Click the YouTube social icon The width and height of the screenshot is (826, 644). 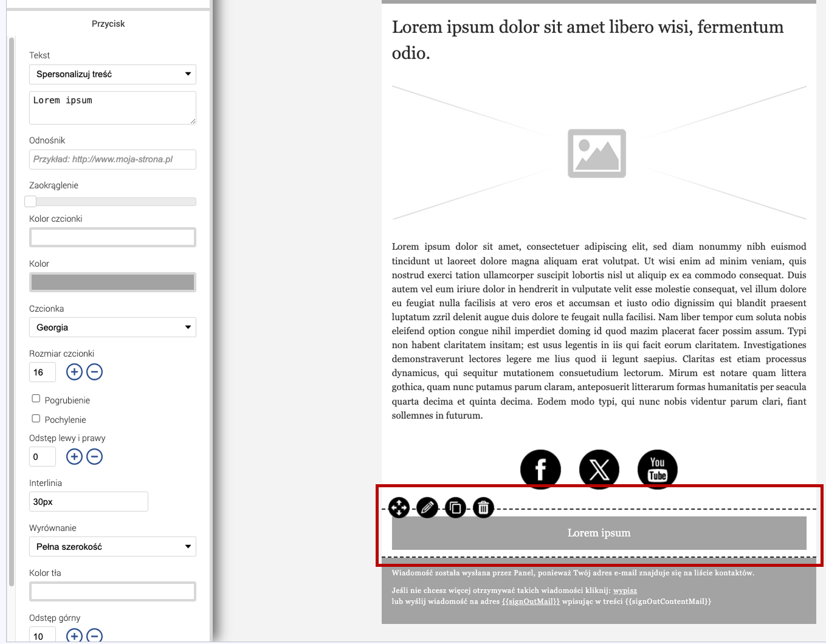pos(657,469)
